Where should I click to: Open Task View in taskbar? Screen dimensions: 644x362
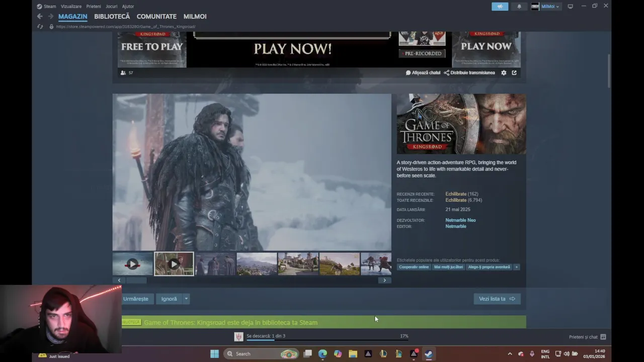(308, 354)
